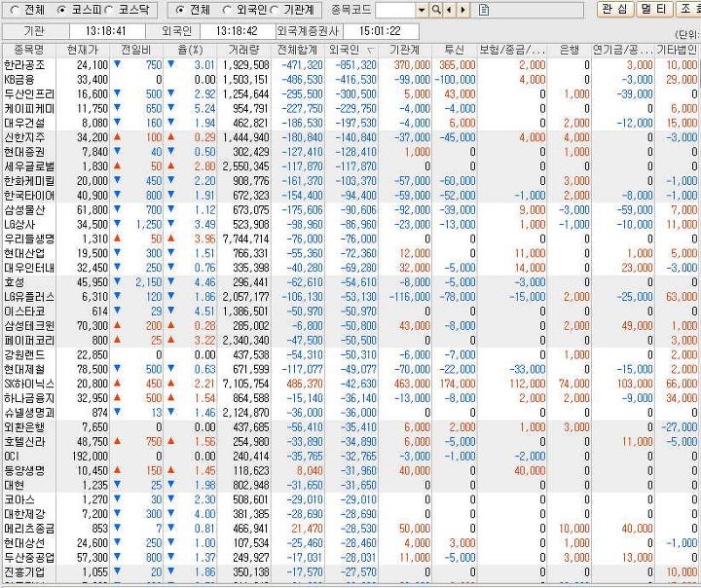The width and height of the screenshot is (701, 588).
Task: Select the 대한제강 stock row name
Action: (x=24, y=514)
